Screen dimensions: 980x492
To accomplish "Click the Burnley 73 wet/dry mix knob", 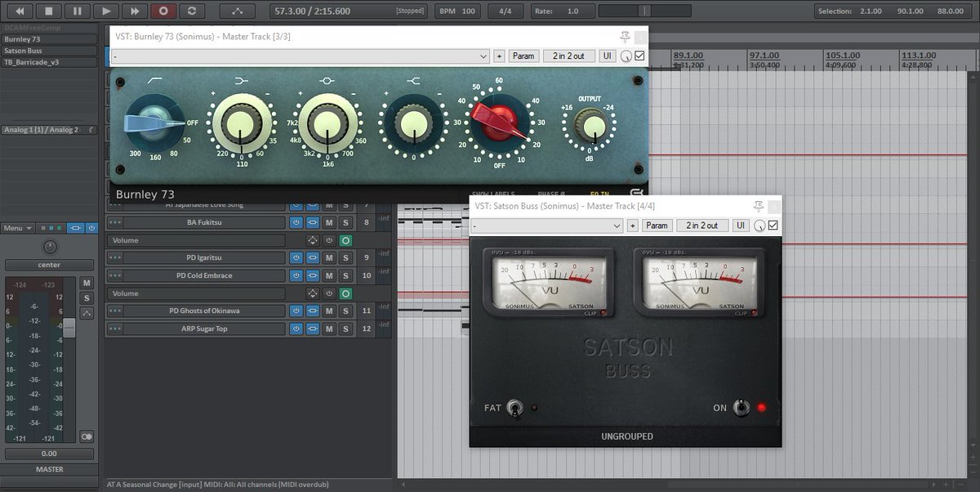I will (626, 56).
